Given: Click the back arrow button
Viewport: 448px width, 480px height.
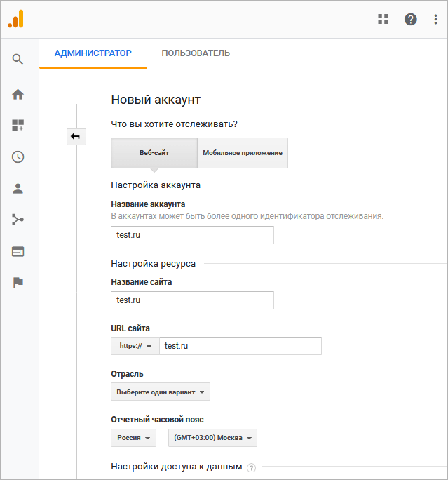Looking at the screenshot, I should tap(76, 137).
